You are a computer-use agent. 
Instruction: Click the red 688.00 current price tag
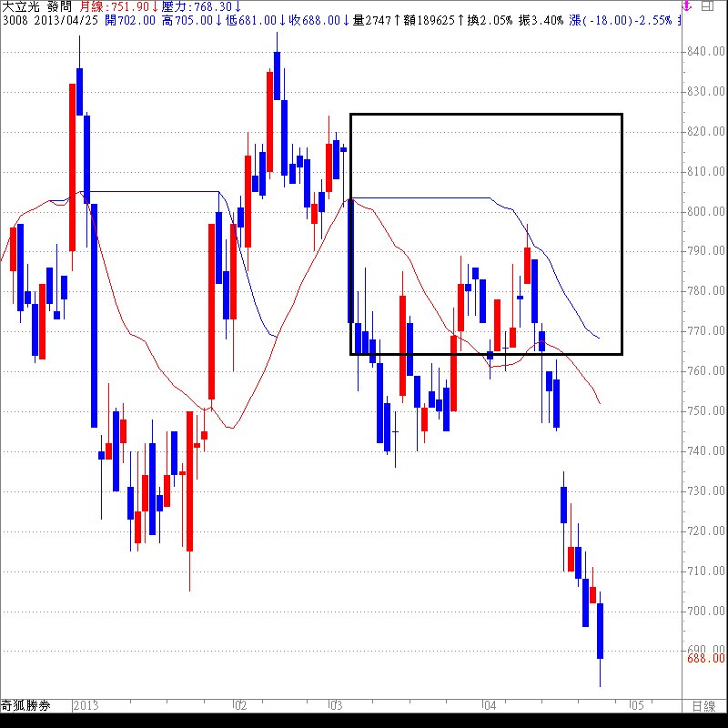[x=705, y=658]
